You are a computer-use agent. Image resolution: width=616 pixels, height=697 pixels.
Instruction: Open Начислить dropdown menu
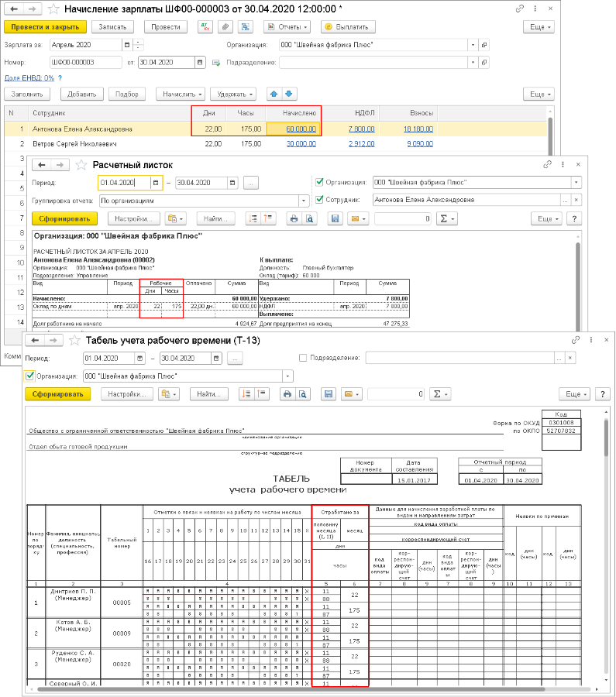[x=181, y=94]
